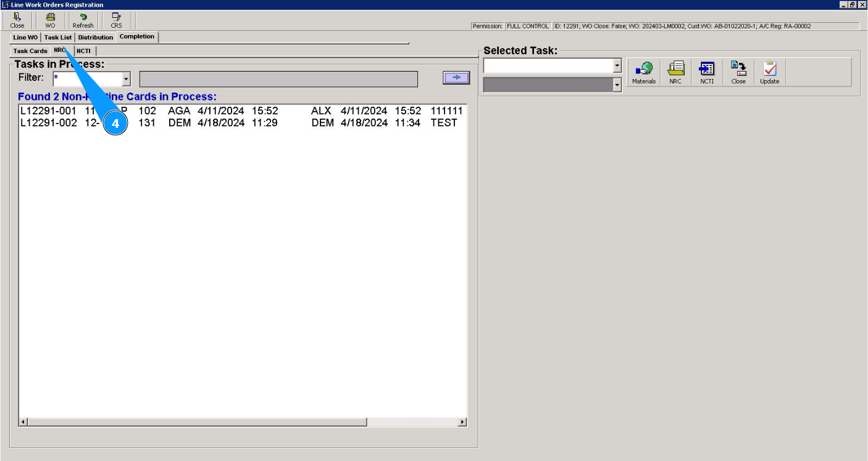Open the CRS toolbar icon

[116, 20]
